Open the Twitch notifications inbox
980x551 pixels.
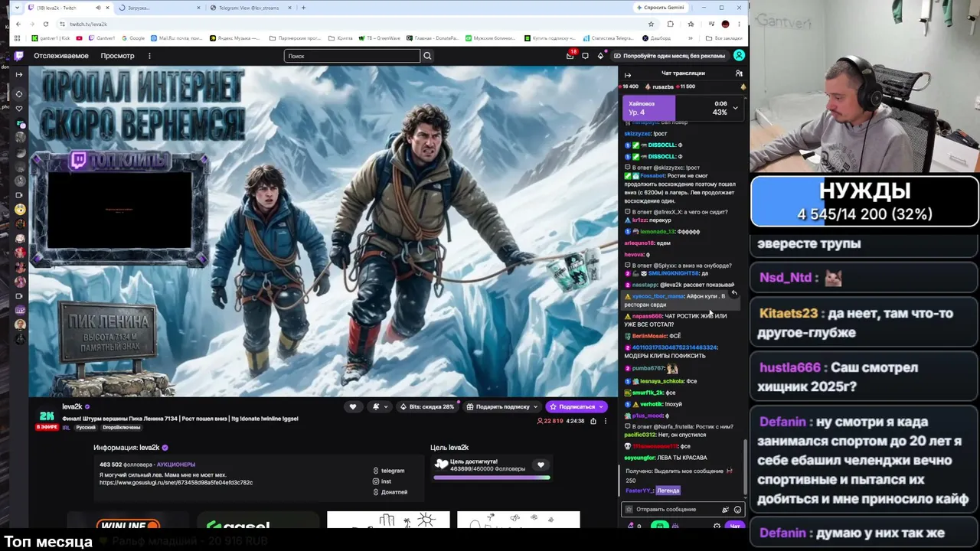(x=570, y=56)
